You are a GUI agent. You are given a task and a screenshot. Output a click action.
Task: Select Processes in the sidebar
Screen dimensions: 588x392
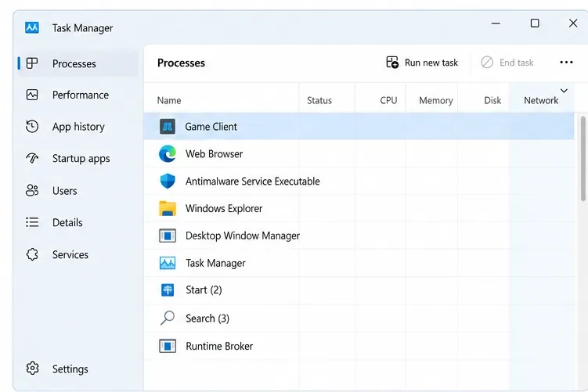click(74, 63)
